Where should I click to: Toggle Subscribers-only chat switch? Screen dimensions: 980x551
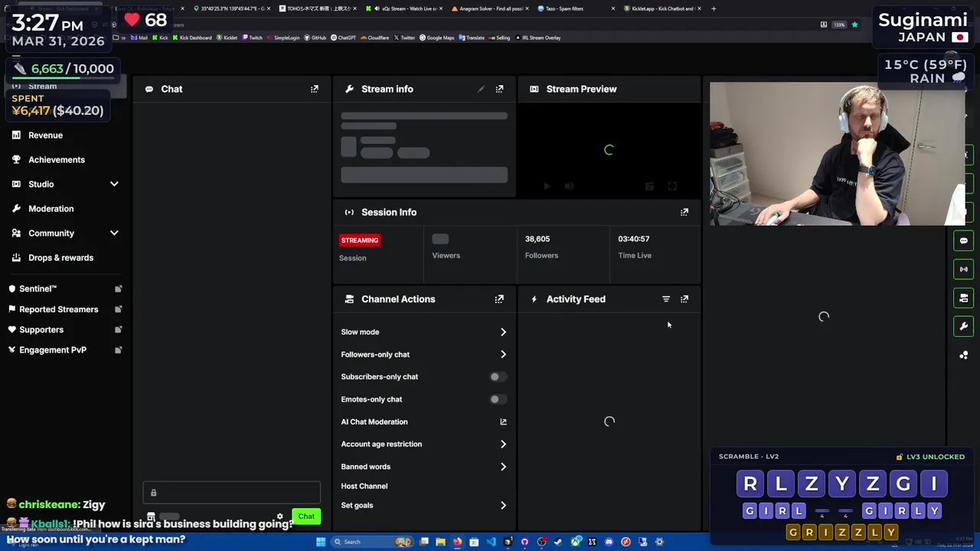[497, 377]
